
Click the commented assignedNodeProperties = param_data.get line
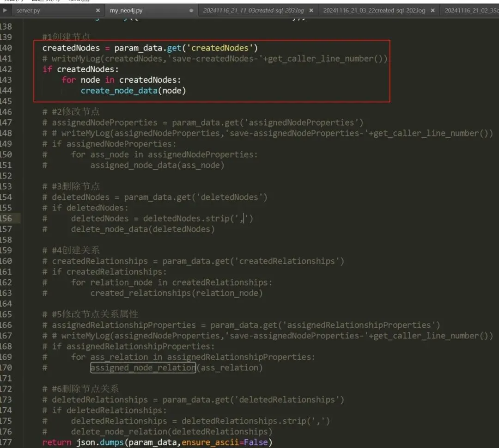tap(203, 123)
